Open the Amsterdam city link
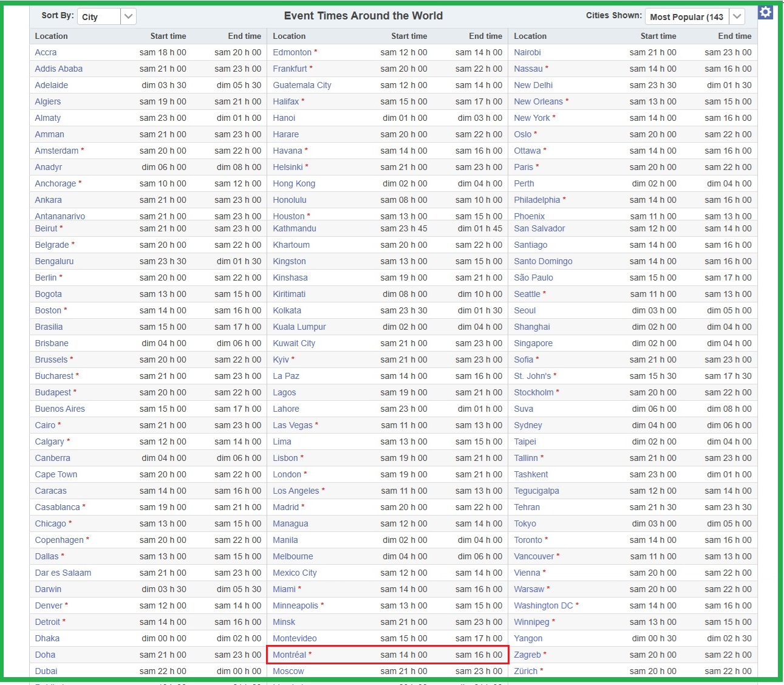784x685 pixels. point(56,151)
